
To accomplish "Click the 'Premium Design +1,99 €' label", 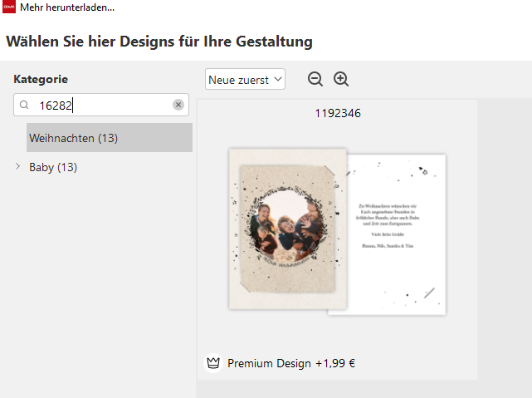I will pos(290,363).
